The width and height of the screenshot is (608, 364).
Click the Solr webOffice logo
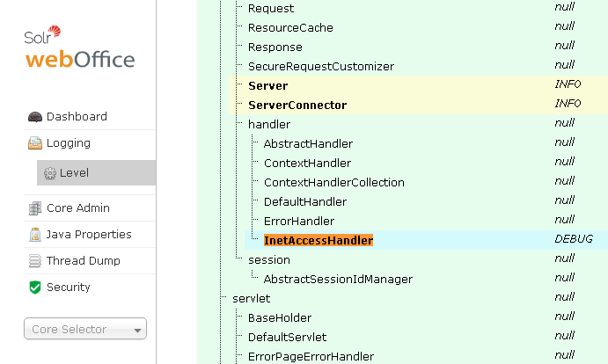(79, 48)
